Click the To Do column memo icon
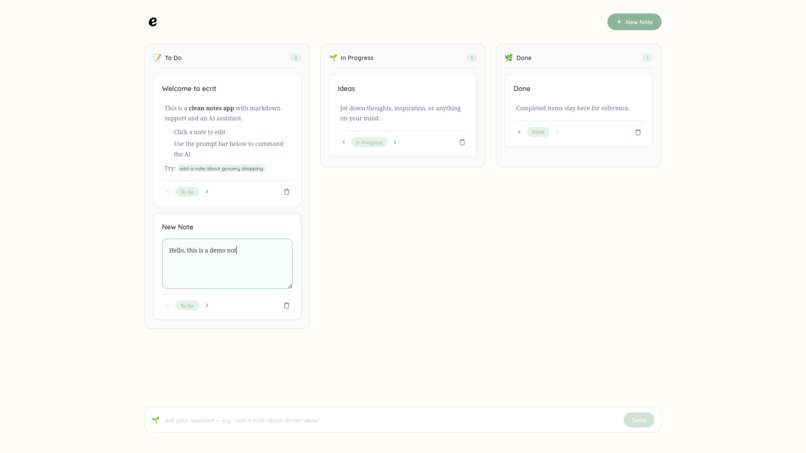This screenshot has height=453, width=806. pyautogui.click(x=157, y=58)
